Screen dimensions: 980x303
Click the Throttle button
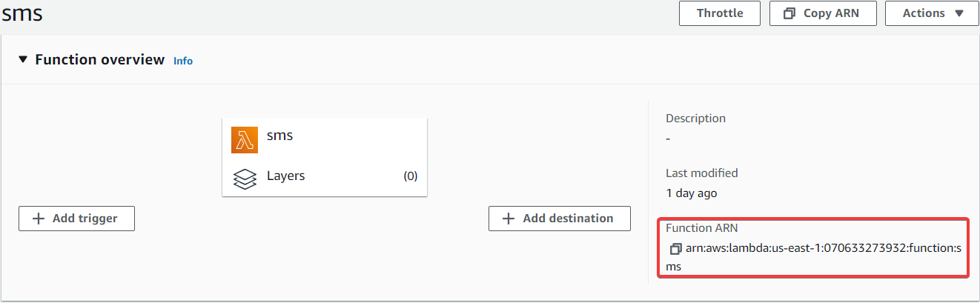(720, 13)
